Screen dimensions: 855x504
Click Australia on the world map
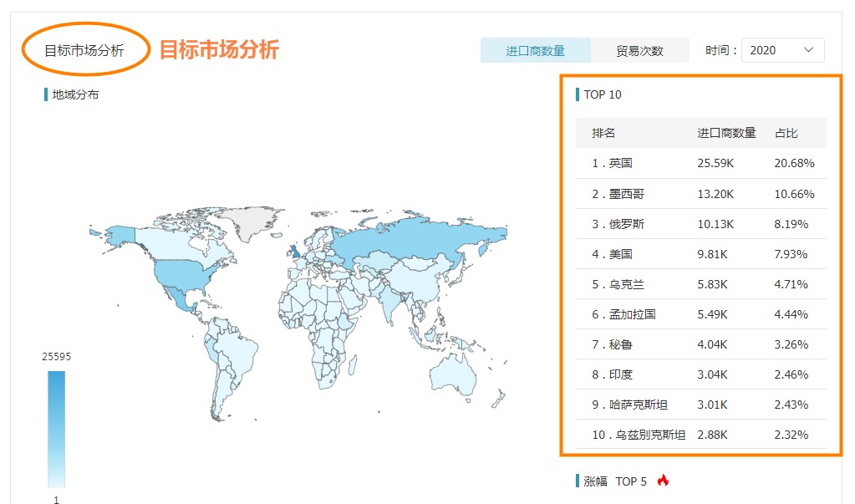(x=452, y=374)
